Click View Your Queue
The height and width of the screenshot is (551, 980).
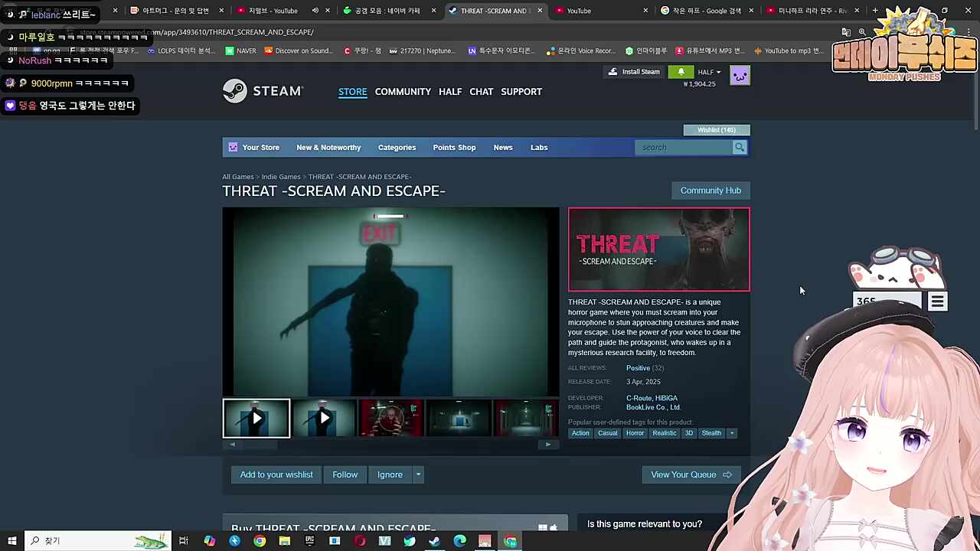coord(691,474)
